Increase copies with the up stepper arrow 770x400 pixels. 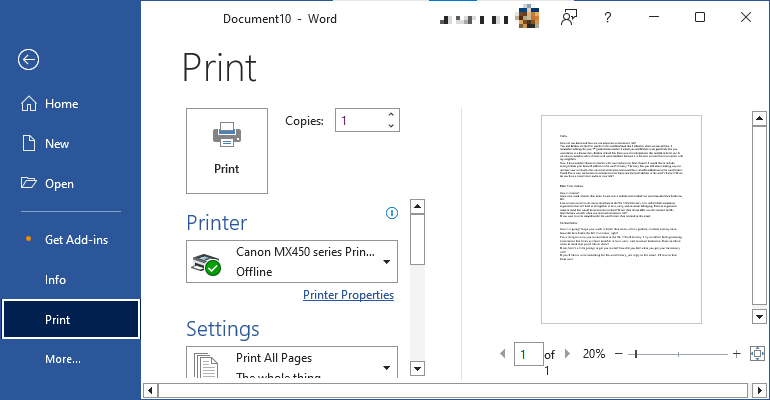click(390, 115)
